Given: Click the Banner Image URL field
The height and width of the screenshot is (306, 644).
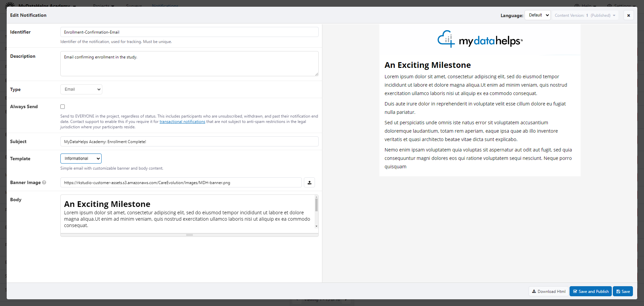Looking at the screenshot, I should click(181, 183).
